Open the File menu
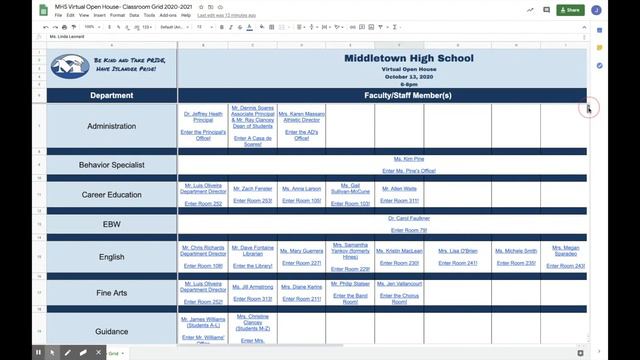Screen dimensions: 640x360 [58, 15]
